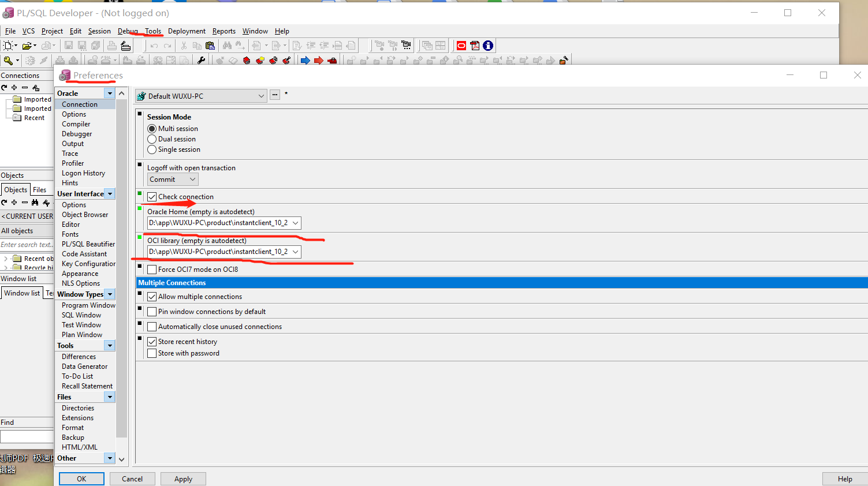
Task: Open preferences via the wrench icon
Action: 201,60
